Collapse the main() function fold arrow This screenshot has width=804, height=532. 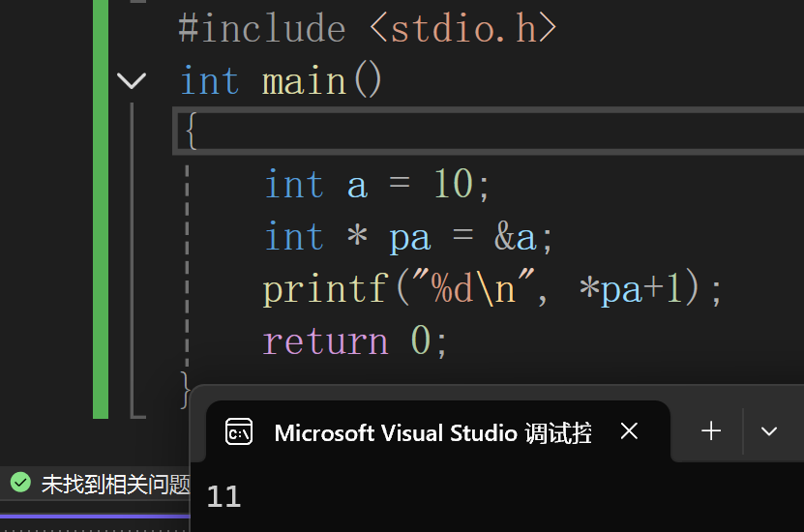click(x=132, y=80)
